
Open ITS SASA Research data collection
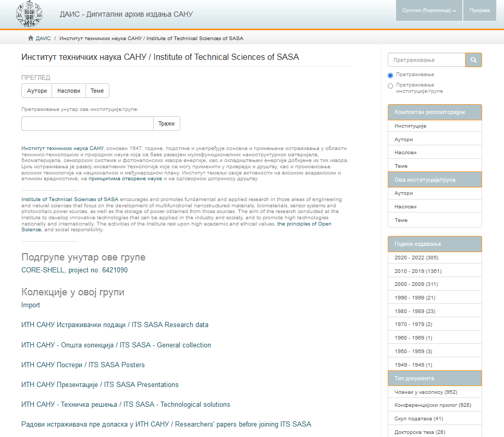[115, 325]
